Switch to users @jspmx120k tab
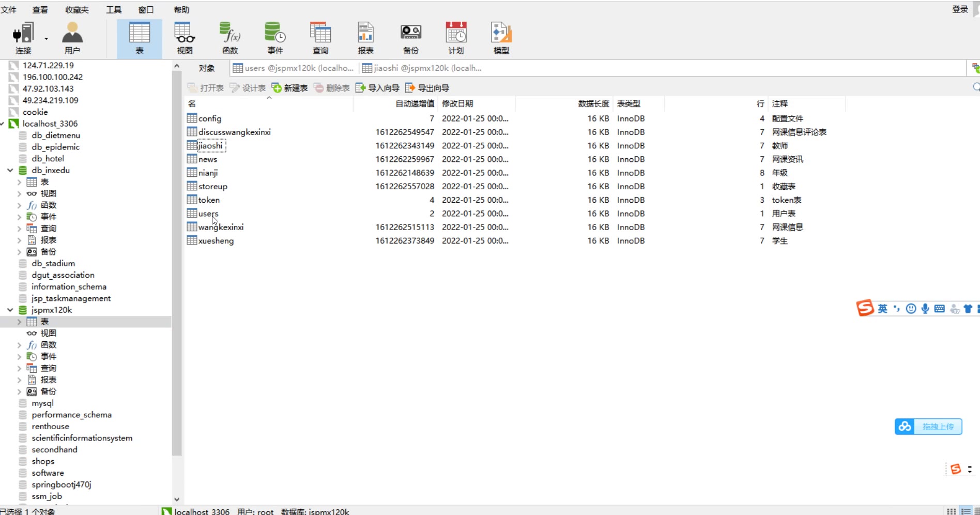The image size is (980, 515). point(294,68)
